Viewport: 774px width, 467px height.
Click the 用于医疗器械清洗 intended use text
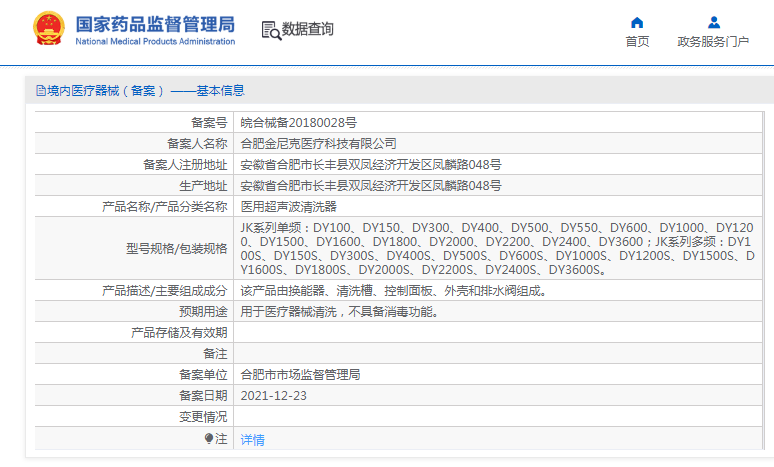point(340,311)
